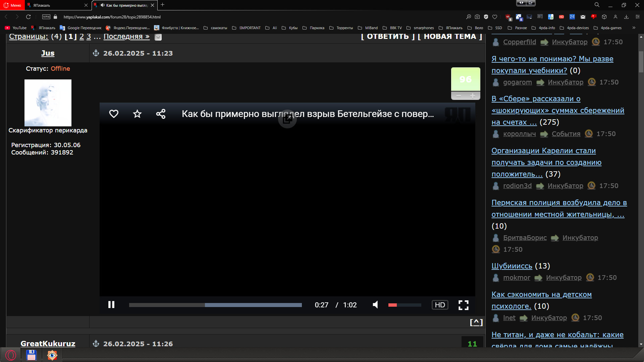Upvote post with plus button
The width and height of the screenshot is (644, 362).
pyautogui.click(x=473, y=96)
